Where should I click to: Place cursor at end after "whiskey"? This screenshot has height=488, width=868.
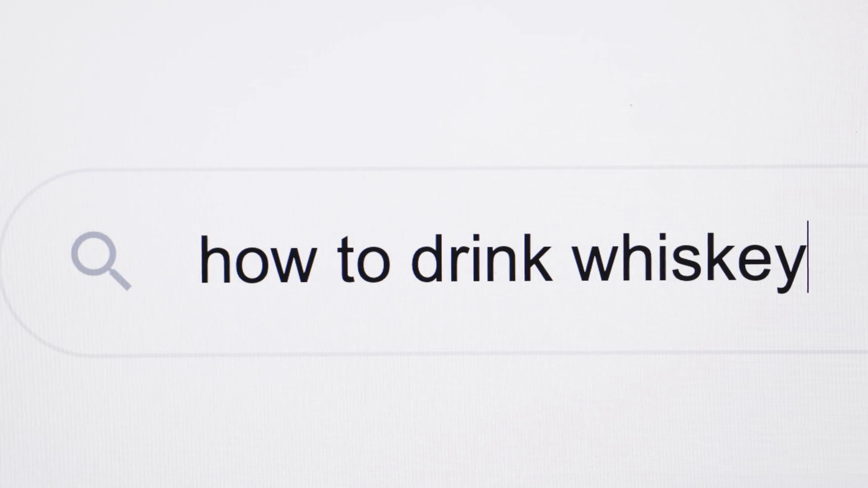click(808, 258)
